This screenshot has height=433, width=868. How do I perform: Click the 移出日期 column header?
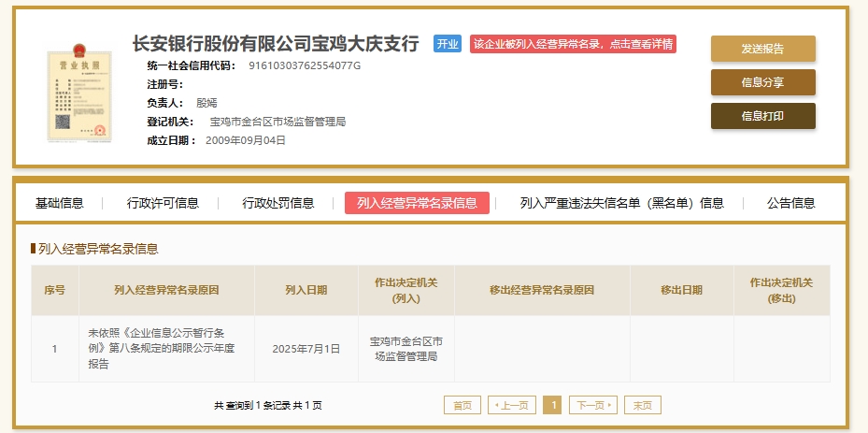(x=681, y=290)
